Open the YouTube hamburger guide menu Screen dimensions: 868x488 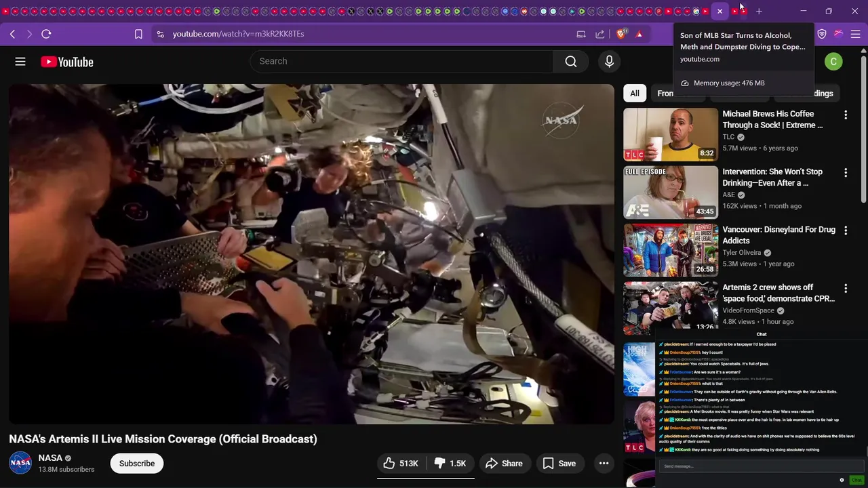tap(20, 62)
